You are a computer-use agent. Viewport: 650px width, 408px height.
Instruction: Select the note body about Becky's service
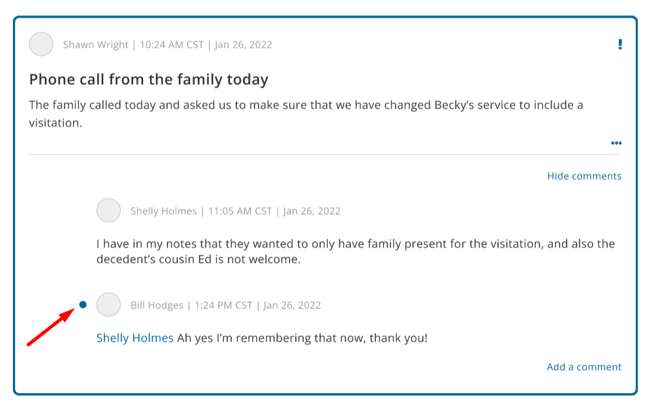[306, 114]
